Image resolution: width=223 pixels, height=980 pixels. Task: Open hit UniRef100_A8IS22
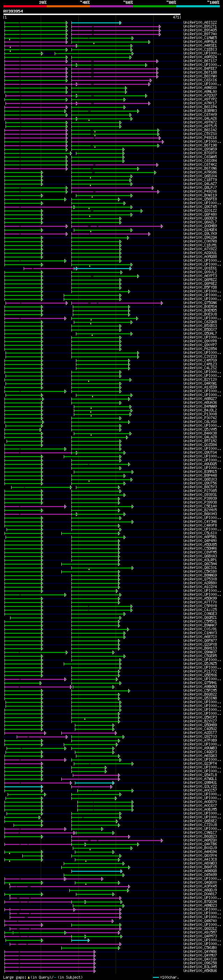coord(200,22)
